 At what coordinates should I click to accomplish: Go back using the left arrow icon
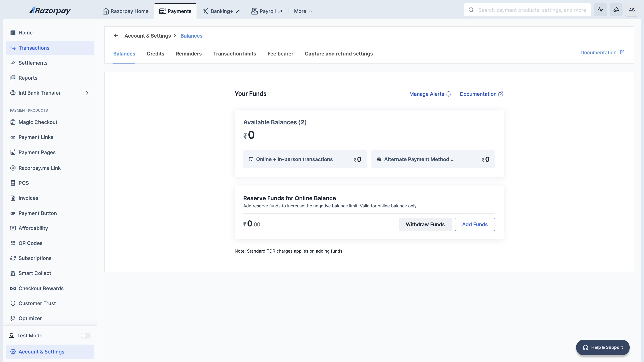click(x=116, y=36)
